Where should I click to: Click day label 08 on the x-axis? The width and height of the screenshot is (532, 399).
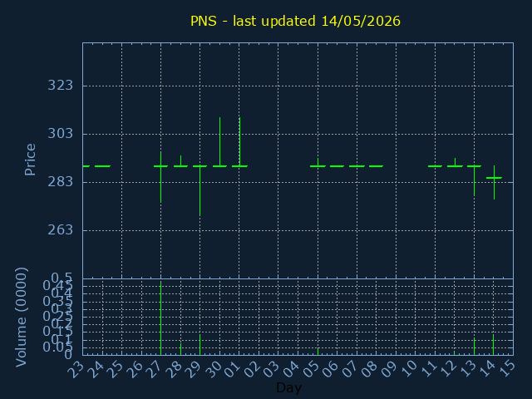(370, 369)
